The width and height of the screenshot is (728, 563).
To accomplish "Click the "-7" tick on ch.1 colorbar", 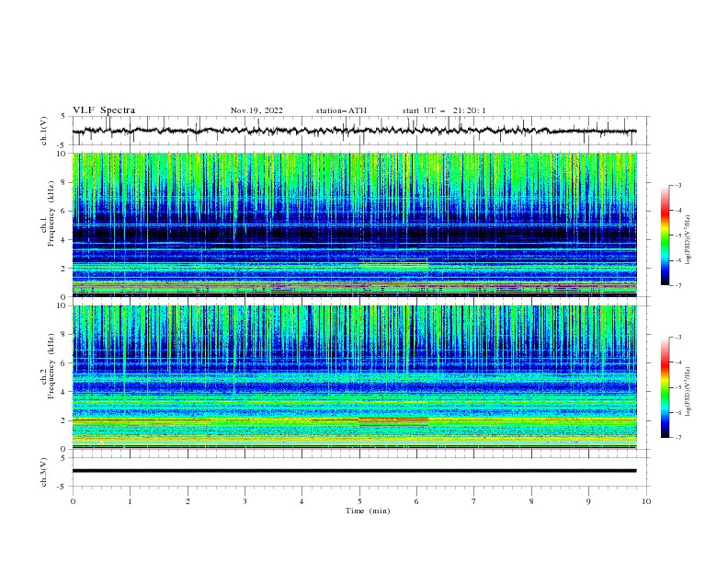I will [x=677, y=285].
